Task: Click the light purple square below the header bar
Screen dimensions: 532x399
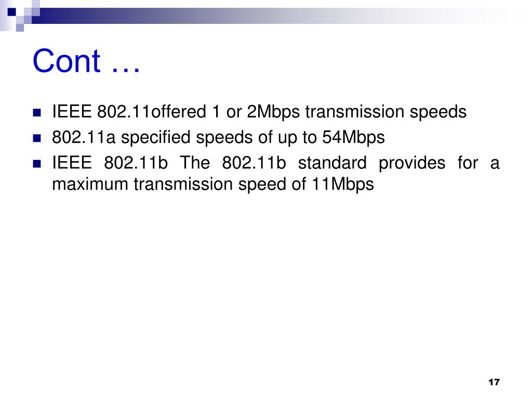Action: [x=20, y=28]
